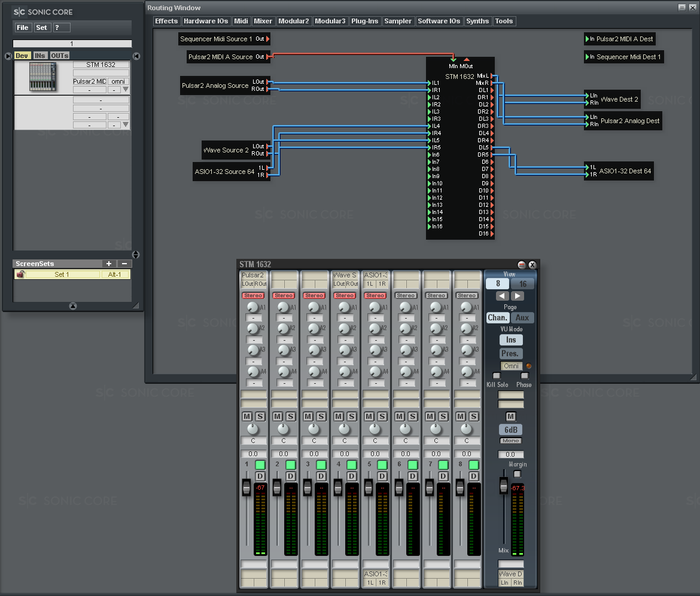Set VU Mode to Pres.
Screen dimensions: 700x596
[511, 353]
